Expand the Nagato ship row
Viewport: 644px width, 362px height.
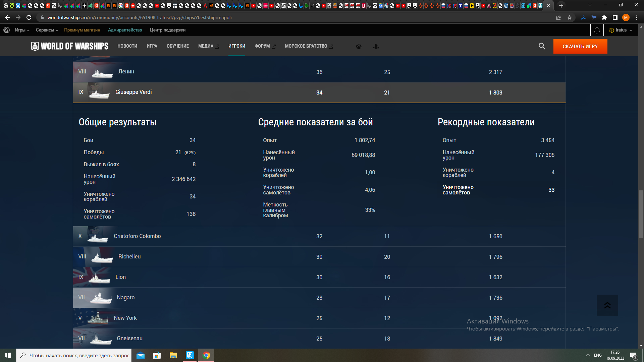[319, 298]
